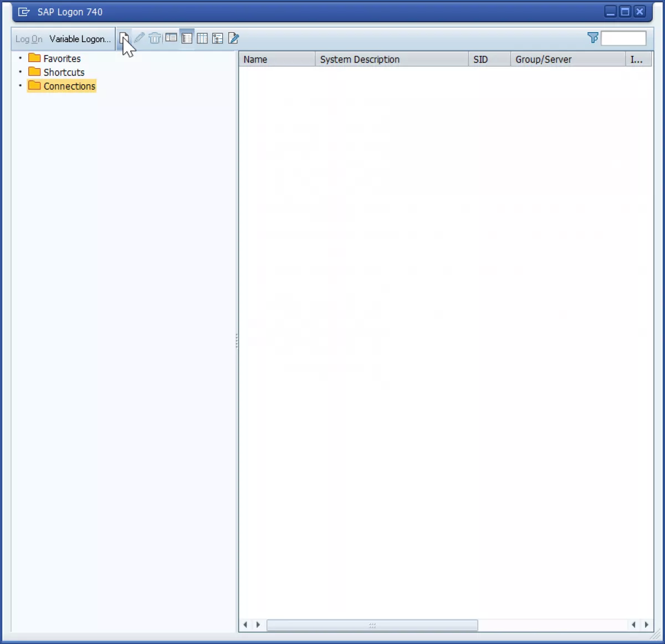Select the highlighted List view toolbar icon
The image size is (665, 644).
[187, 38]
